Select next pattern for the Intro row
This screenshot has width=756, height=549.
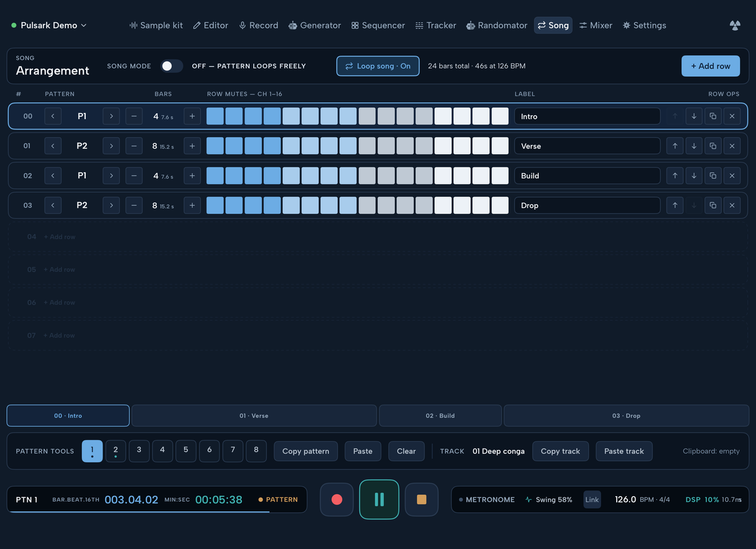111,116
